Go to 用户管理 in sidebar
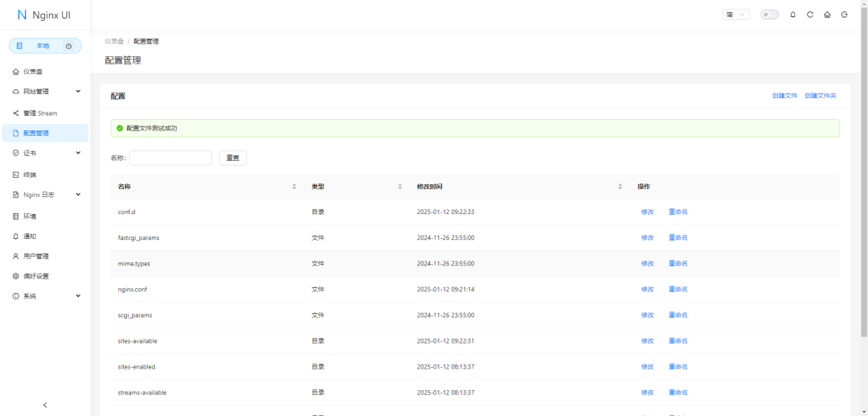 coord(36,257)
